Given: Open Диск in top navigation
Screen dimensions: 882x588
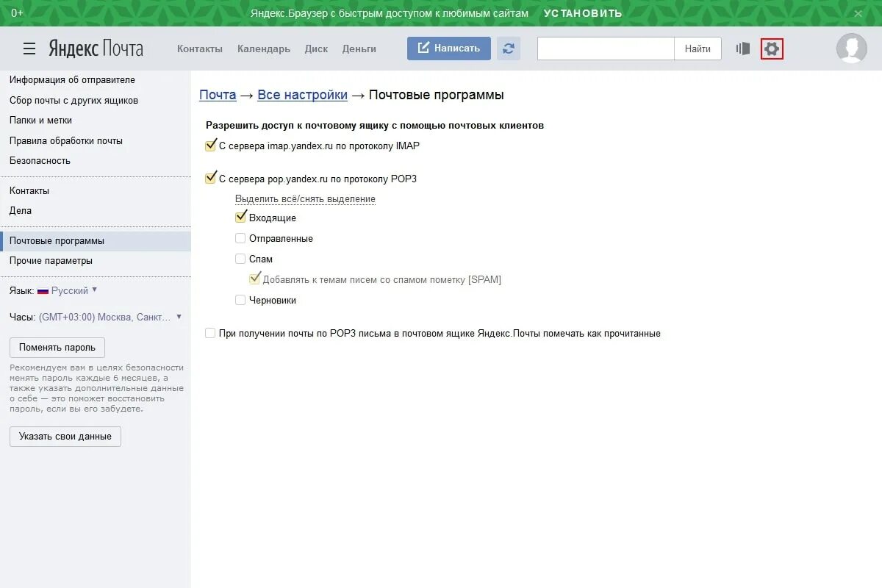Looking at the screenshot, I should 316,49.
